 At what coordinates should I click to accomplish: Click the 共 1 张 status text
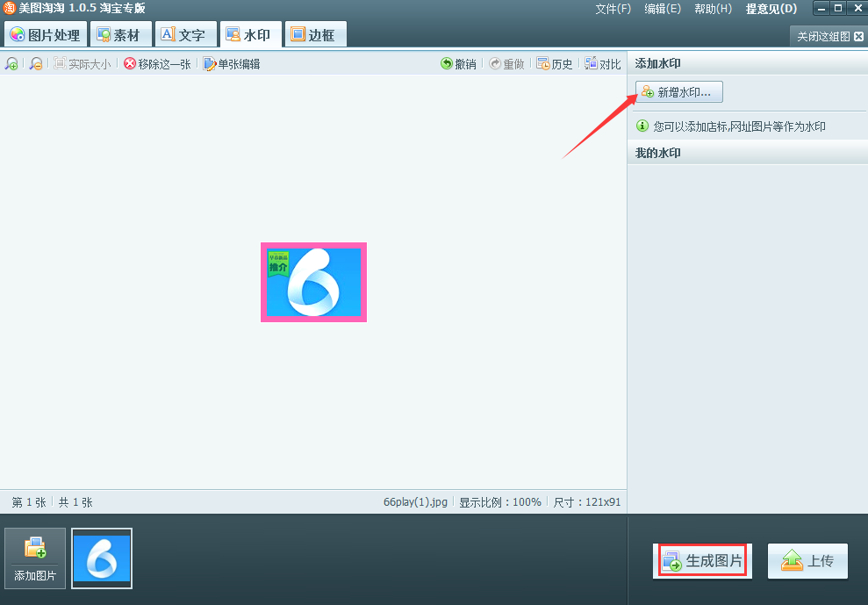[75, 502]
